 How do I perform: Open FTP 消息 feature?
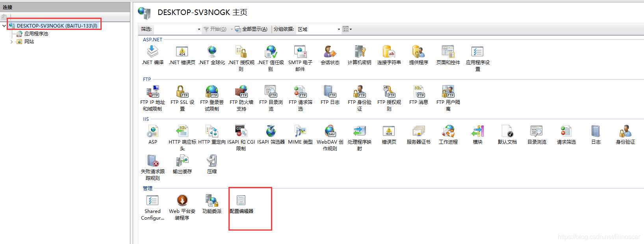click(x=419, y=95)
